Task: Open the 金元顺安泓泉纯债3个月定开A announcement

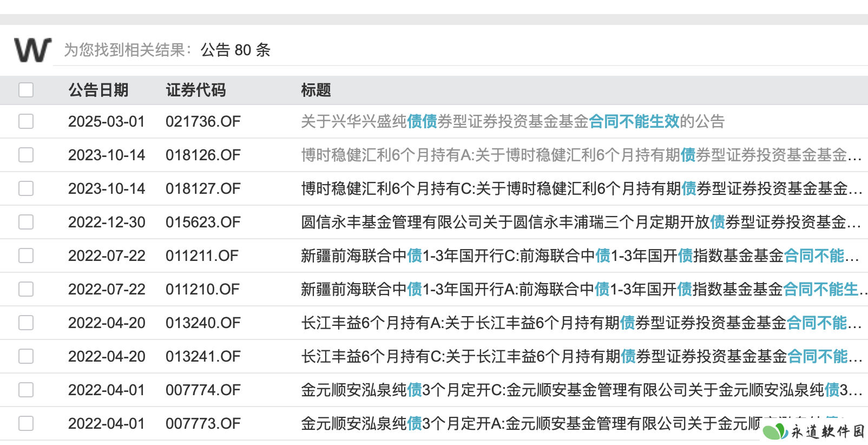Action: 530,423
